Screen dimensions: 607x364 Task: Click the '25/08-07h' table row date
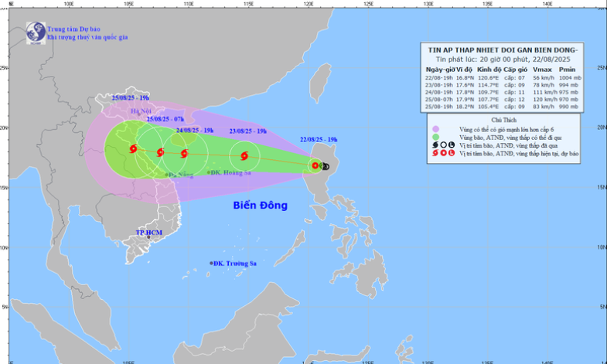(439, 100)
